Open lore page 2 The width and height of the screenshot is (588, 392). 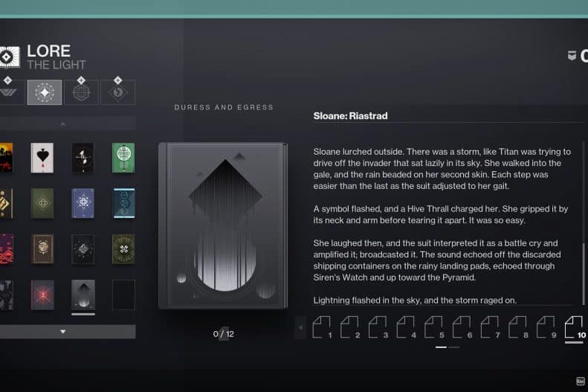coord(350,327)
